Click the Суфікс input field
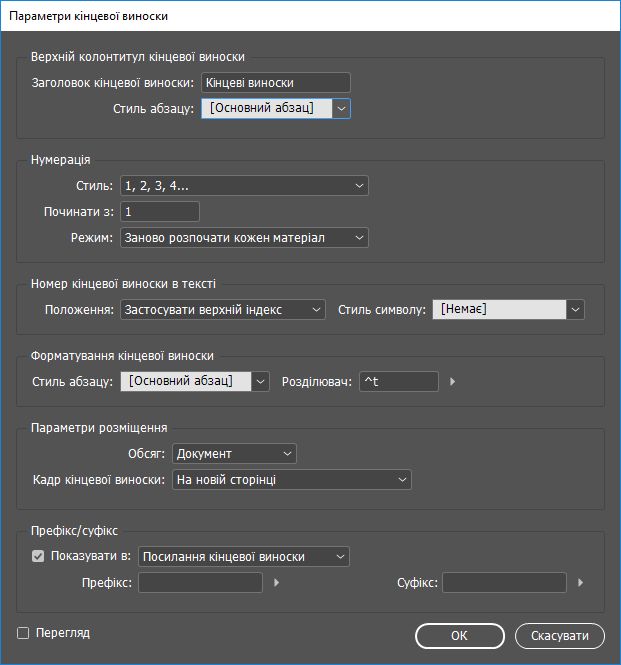 click(x=504, y=583)
